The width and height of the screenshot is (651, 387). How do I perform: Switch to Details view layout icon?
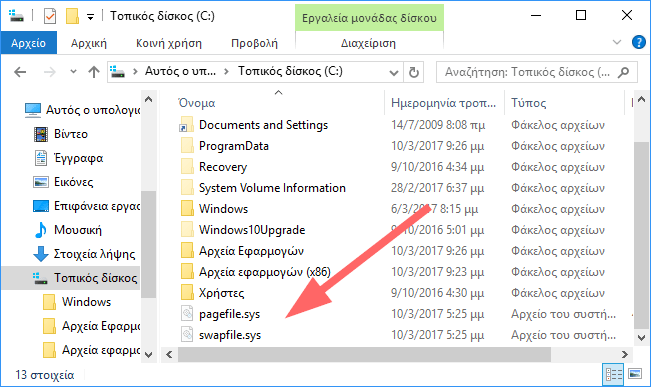coord(614,375)
